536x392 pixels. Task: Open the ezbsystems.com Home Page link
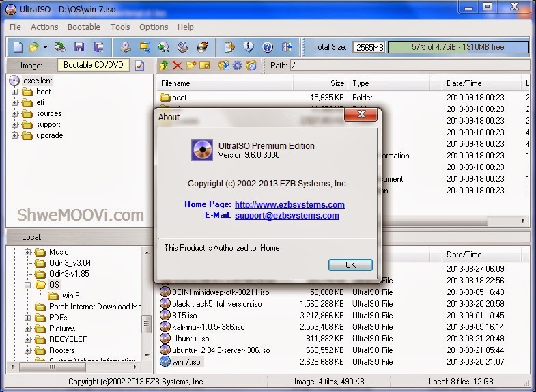coord(290,204)
